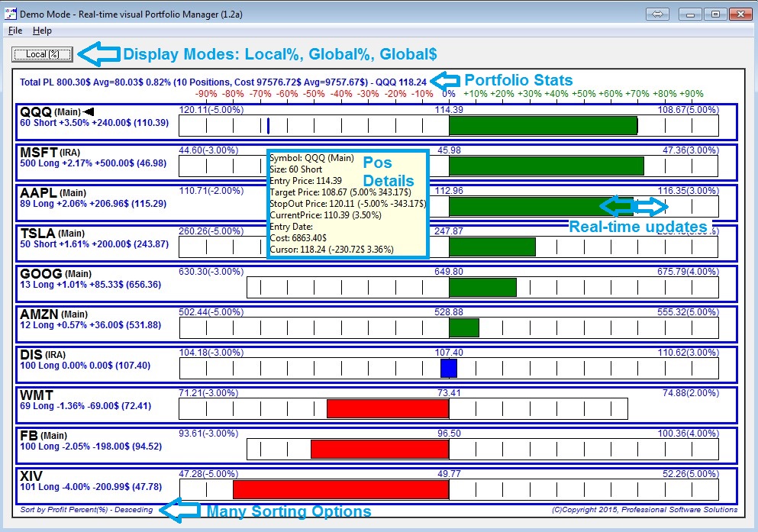Viewport: 758px width, 532px height.
Task: Click XIV's red loss bar
Action: pyautogui.click(x=340, y=489)
